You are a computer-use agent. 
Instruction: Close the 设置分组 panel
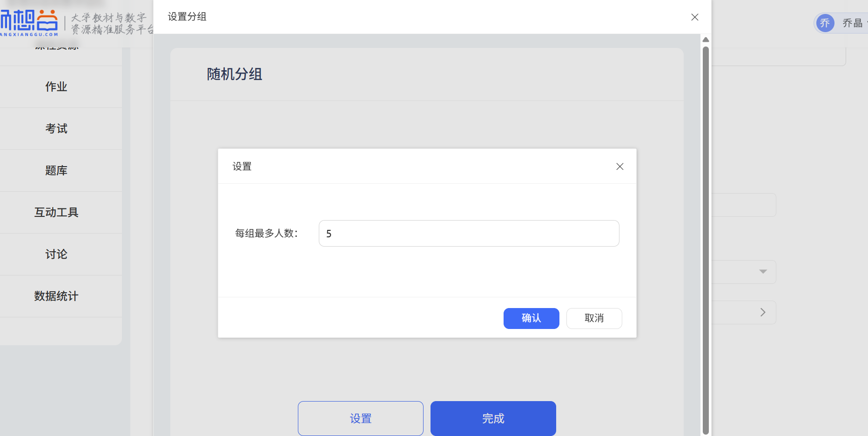(694, 17)
